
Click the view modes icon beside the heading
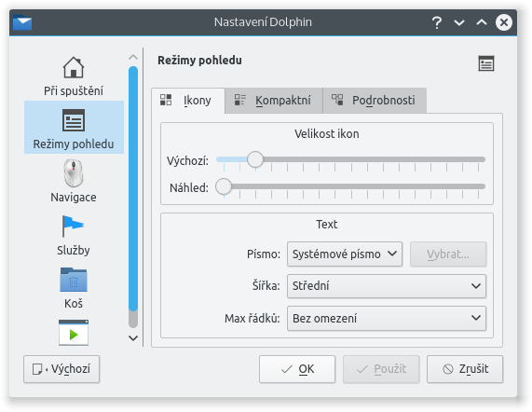486,63
